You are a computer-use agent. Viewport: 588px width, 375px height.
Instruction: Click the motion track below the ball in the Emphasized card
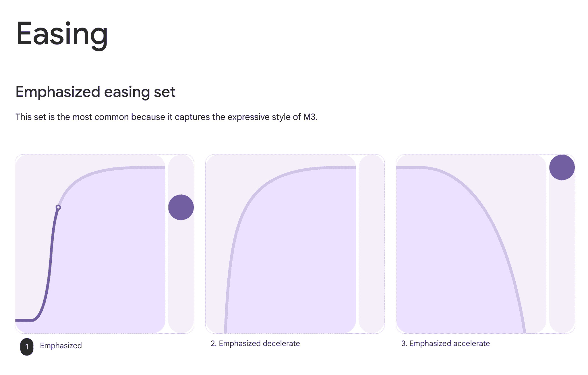[181, 276]
